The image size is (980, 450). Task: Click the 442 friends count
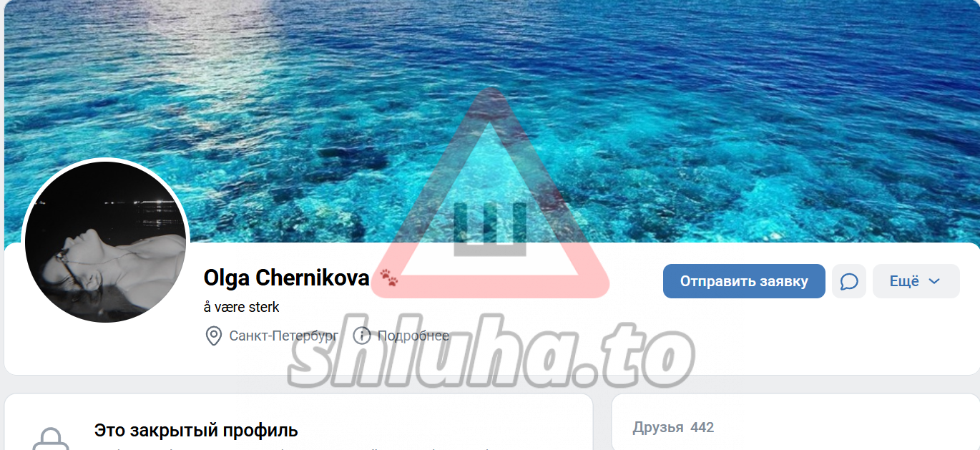[x=702, y=427]
